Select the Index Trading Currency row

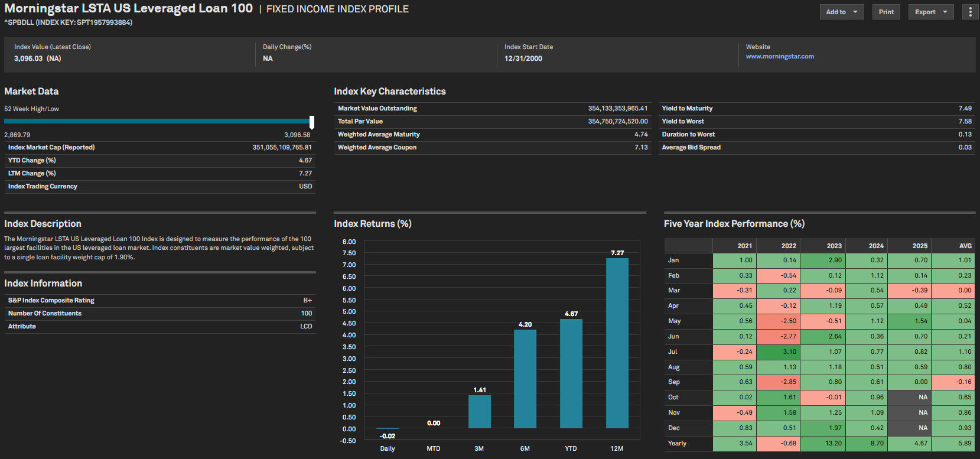[x=159, y=187]
